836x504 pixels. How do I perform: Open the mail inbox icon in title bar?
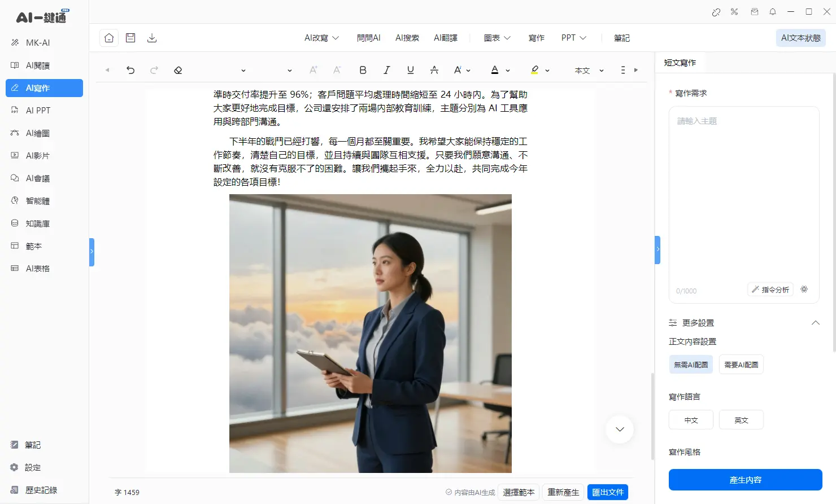(x=755, y=12)
